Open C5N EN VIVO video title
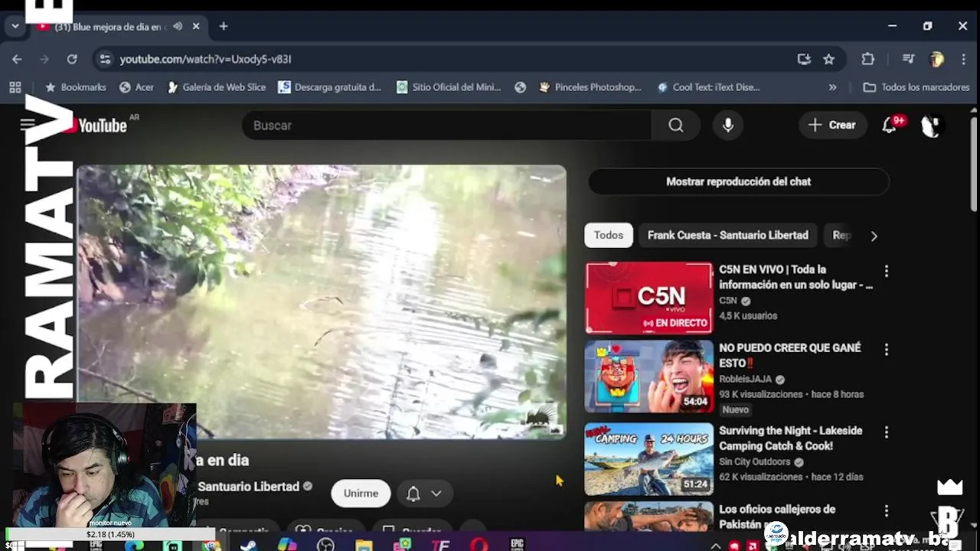Viewport: 980px width, 551px height. point(795,277)
